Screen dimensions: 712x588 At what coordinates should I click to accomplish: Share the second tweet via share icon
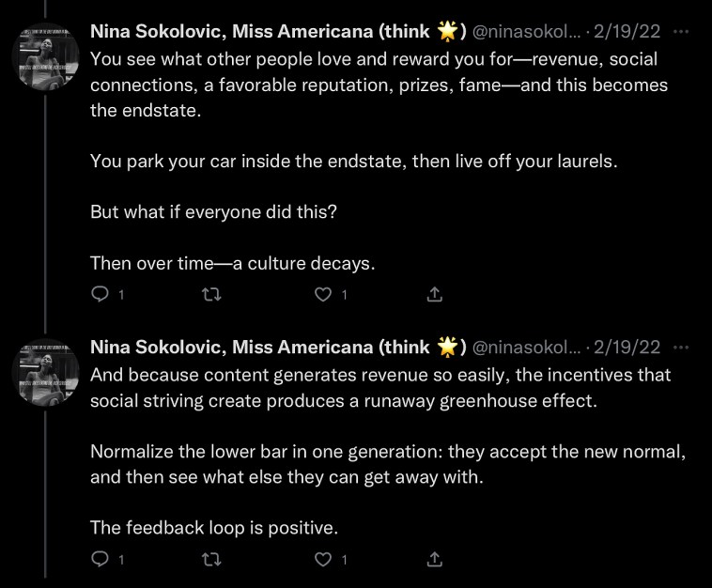click(x=434, y=560)
